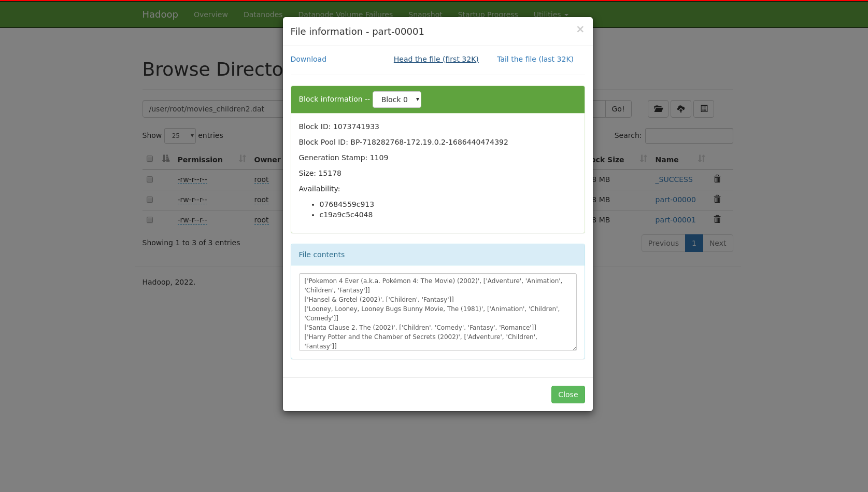
Task: Open the Block 0 dropdown
Action: pyautogui.click(x=397, y=100)
